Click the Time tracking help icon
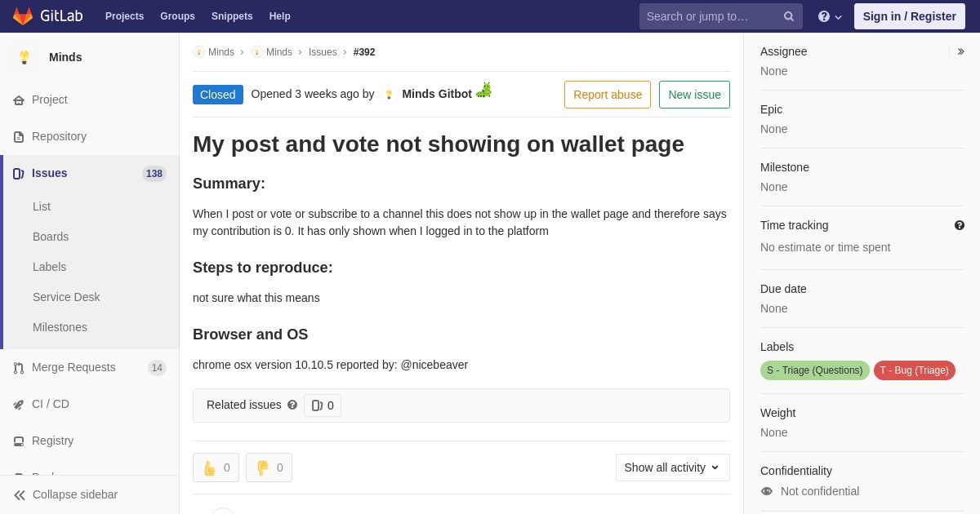Image resolution: width=980 pixels, height=514 pixels. coord(960,225)
